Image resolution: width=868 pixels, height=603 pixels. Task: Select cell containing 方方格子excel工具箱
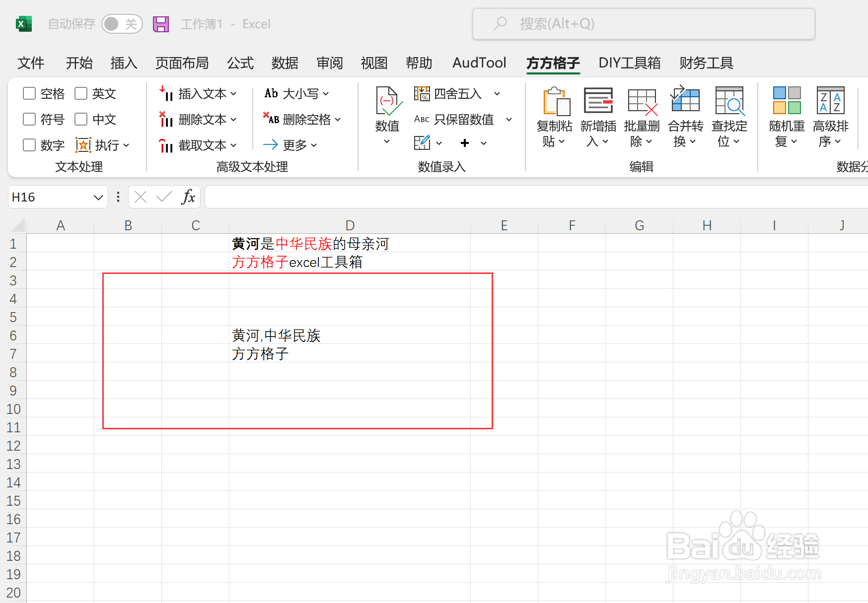coord(350,262)
